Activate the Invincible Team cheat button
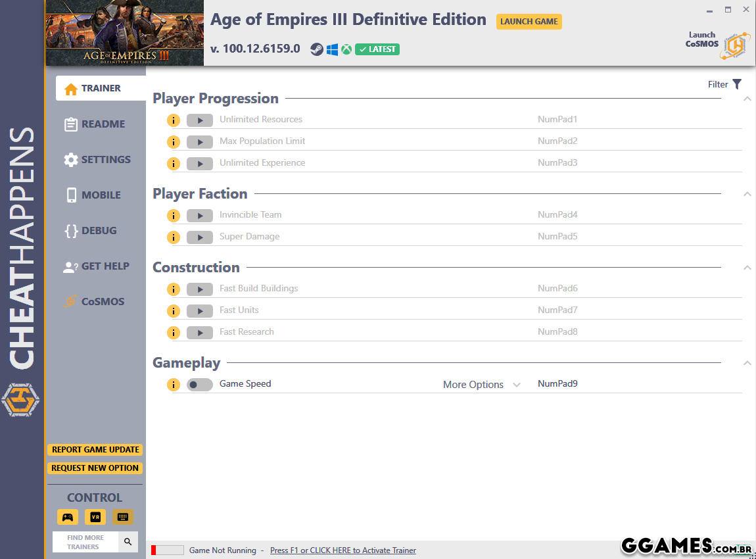 [199, 216]
